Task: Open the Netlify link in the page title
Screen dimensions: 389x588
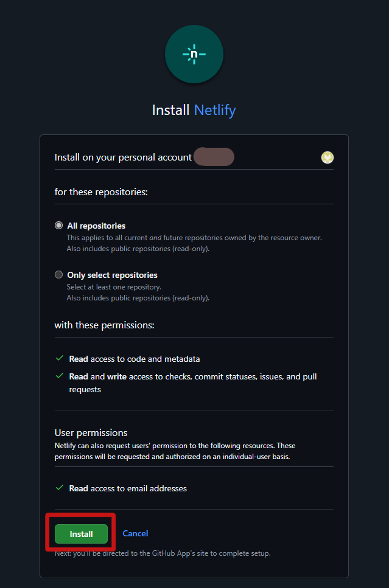Action: point(214,109)
